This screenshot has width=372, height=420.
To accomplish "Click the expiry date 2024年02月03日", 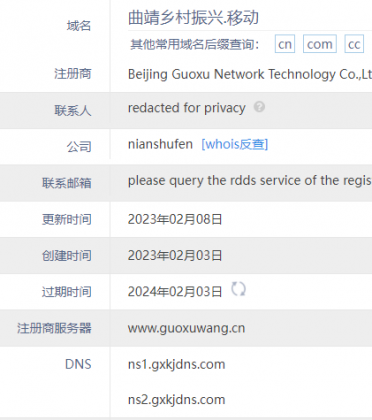I will coord(175,292).
